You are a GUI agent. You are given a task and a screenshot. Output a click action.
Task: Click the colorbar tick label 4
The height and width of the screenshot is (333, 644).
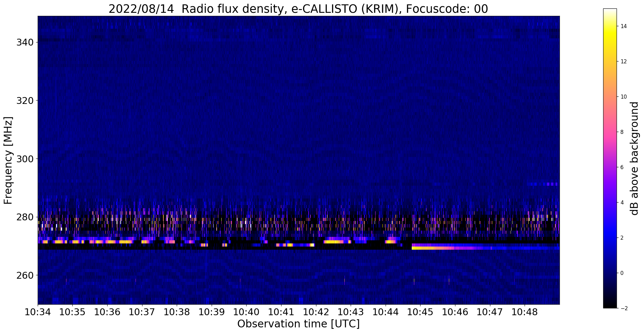click(622, 203)
